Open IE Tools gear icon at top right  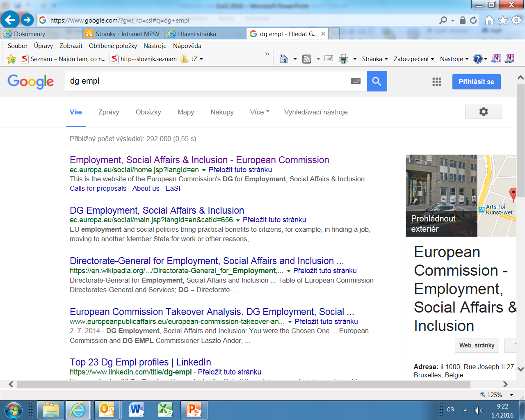point(516,20)
